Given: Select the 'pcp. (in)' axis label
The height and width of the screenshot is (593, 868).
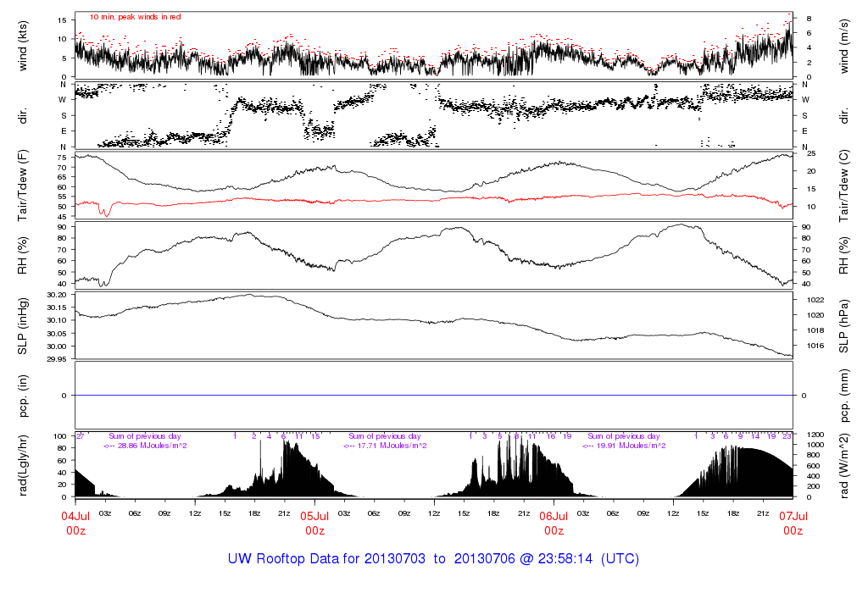Looking at the screenshot, I should (x=23, y=396).
